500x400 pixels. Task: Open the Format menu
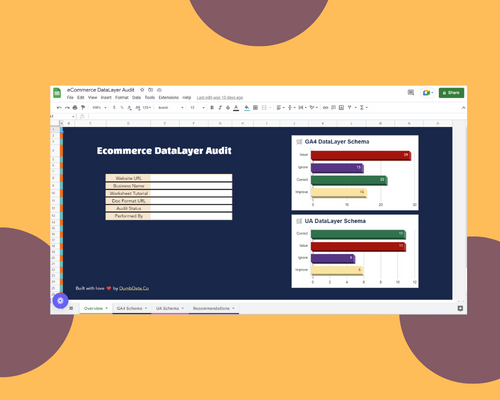coord(122,97)
